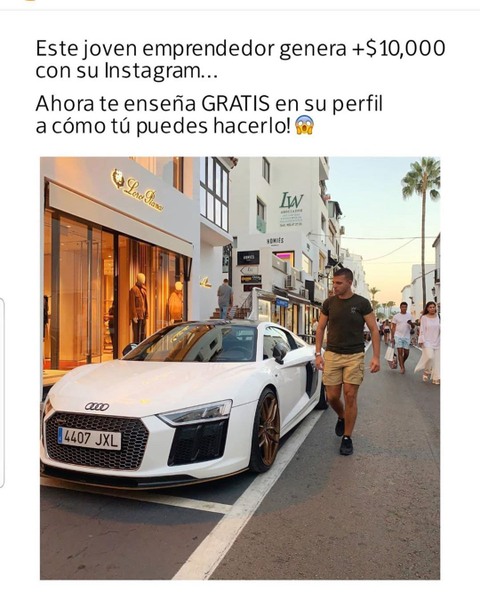Click the car's left headlight

coord(197,412)
